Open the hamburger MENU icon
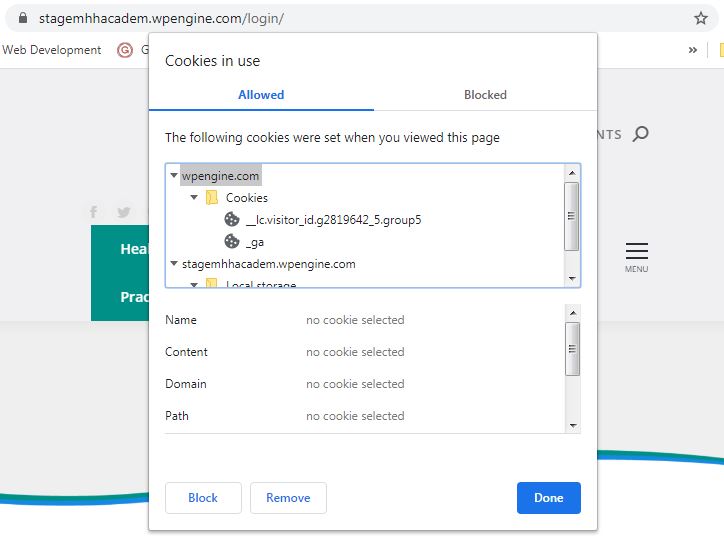 tap(636, 253)
